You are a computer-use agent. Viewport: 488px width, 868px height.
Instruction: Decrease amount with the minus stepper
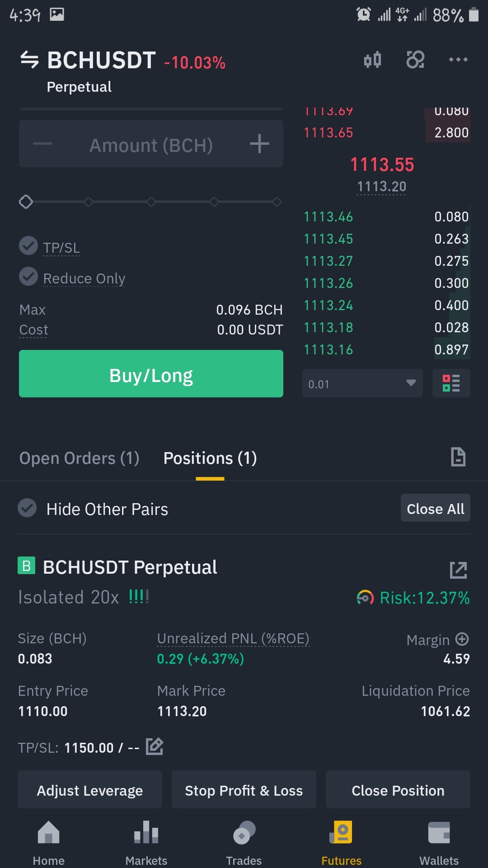click(43, 144)
